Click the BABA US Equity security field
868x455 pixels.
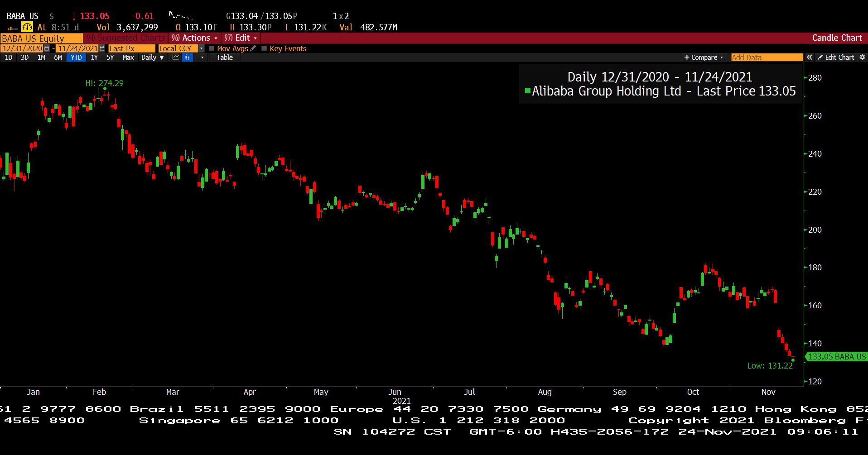pos(41,38)
